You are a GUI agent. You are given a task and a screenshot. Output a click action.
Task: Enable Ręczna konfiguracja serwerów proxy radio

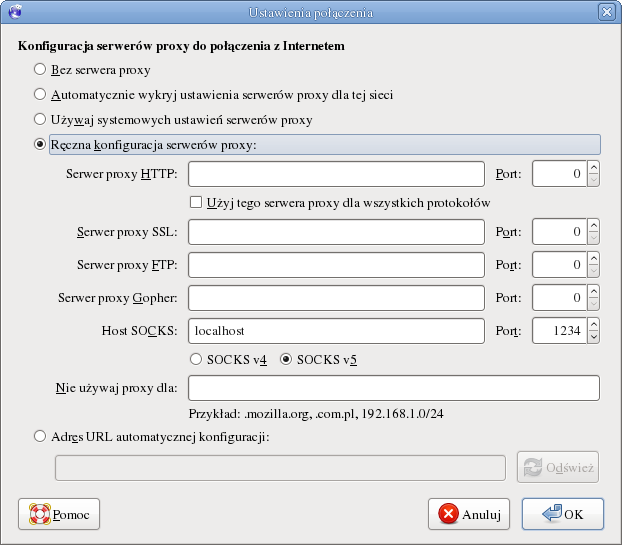[40, 145]
